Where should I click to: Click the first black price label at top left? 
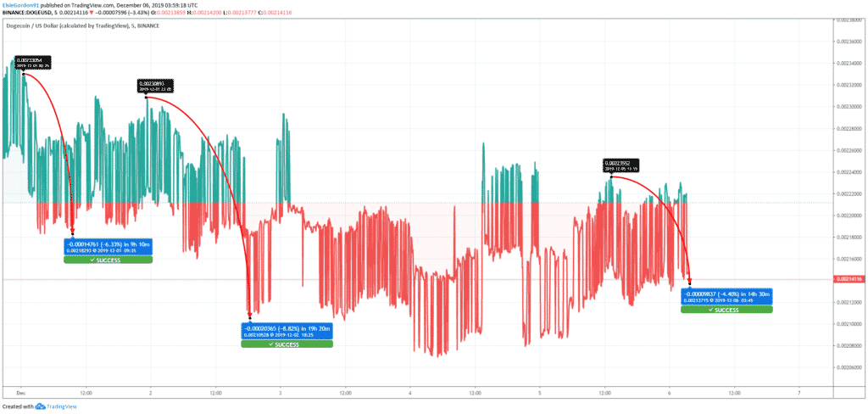coord(33,62)
